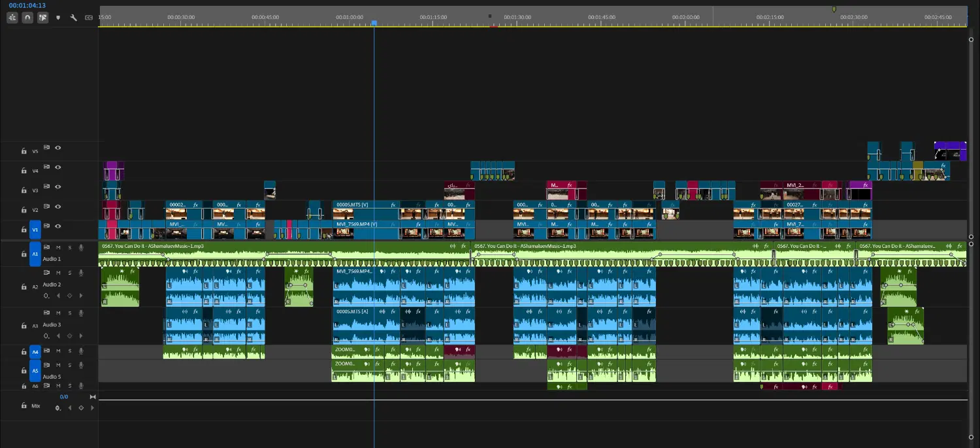Go to next keyframe on Audio 2
Screen dimensions: 980x448
[x=81, y=296]
